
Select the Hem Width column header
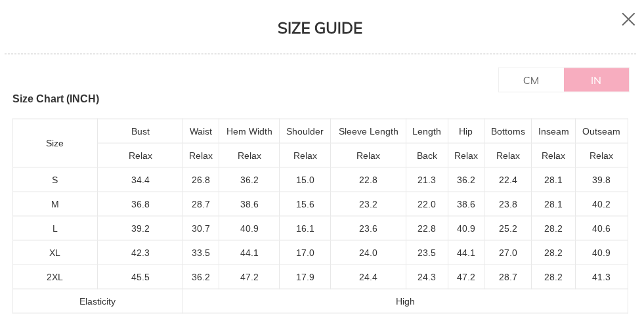pyautogui.click(x=249, y=131)
